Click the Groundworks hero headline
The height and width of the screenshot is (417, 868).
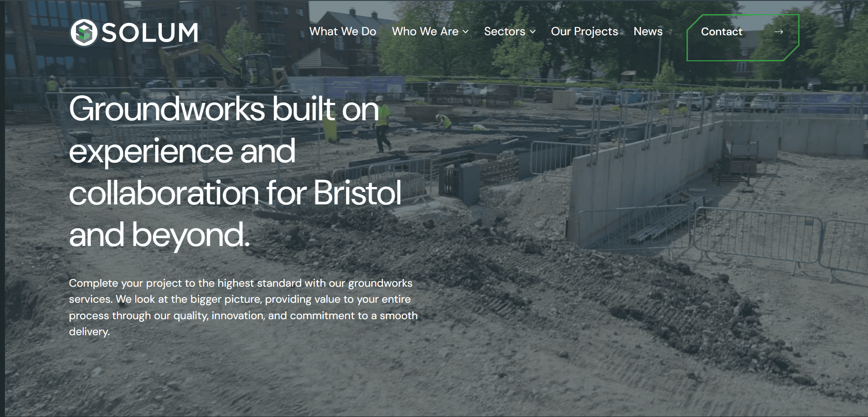click(235, 172)
